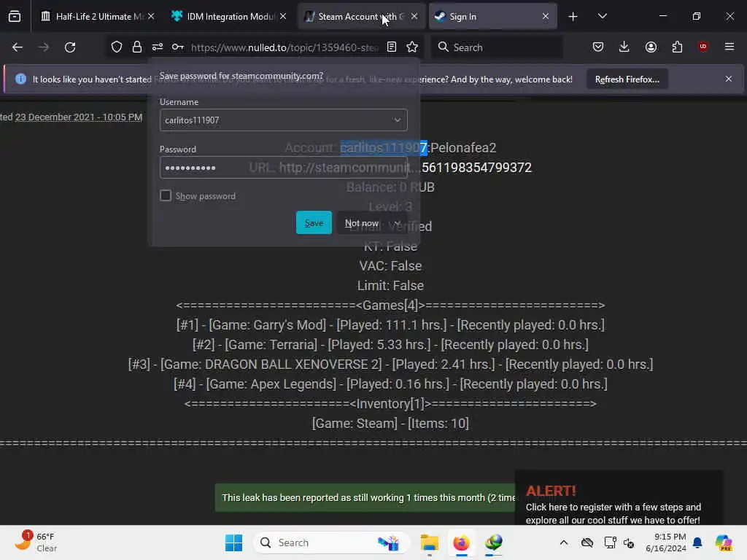Click the DRAGON BALL XENOVERSE 2 line
The image size is (747, 560).
[x=390, y=365]
